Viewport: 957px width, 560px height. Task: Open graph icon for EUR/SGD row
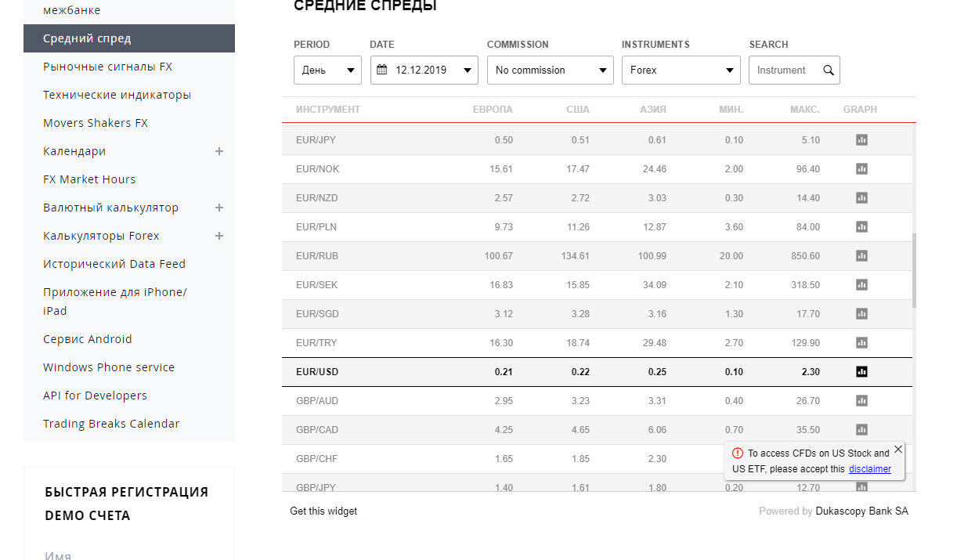pyautogui.click(x=861, y=314)
